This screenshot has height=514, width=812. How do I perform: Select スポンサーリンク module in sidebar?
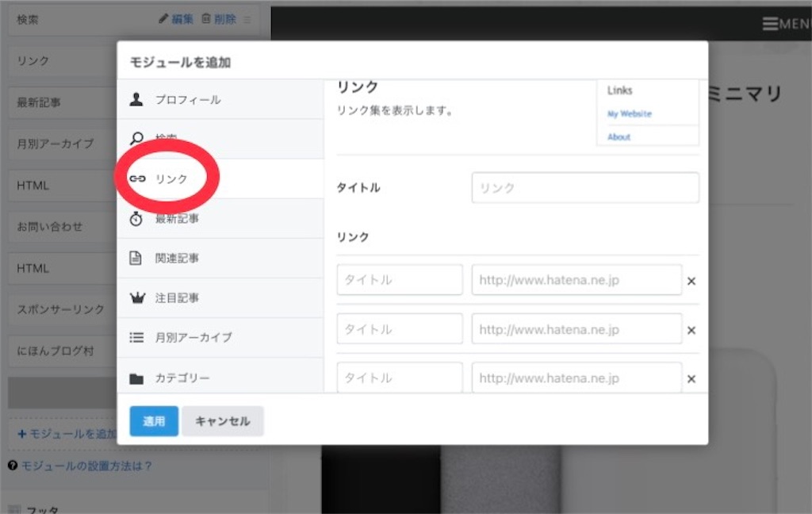click(x=62, y=309)
